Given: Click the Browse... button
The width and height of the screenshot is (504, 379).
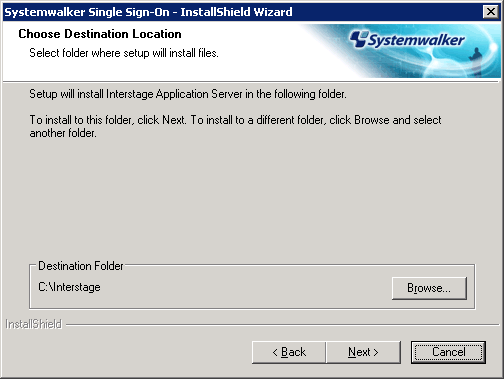Looking at the screenshot, I should pyautogui.click(x=429, y=288).
